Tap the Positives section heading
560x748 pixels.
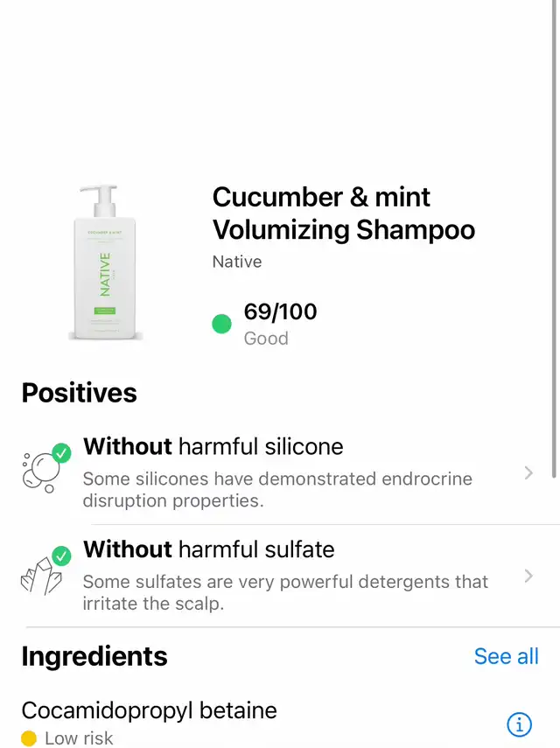80,393
